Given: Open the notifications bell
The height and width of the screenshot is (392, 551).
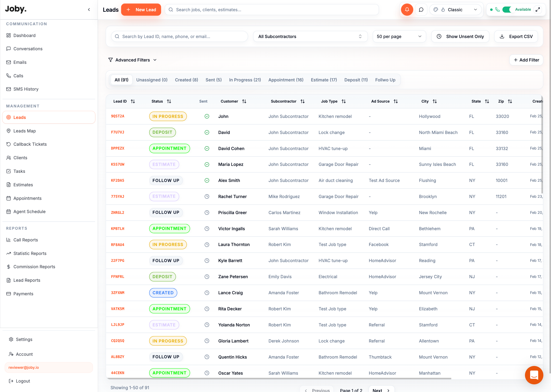Looking at the screenshot, I should [x=407, y=10].
